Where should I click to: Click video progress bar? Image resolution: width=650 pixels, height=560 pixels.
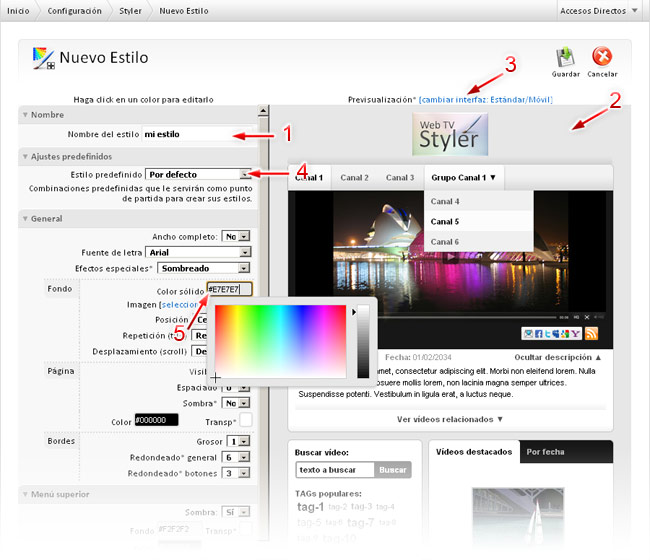pos(468,317)
